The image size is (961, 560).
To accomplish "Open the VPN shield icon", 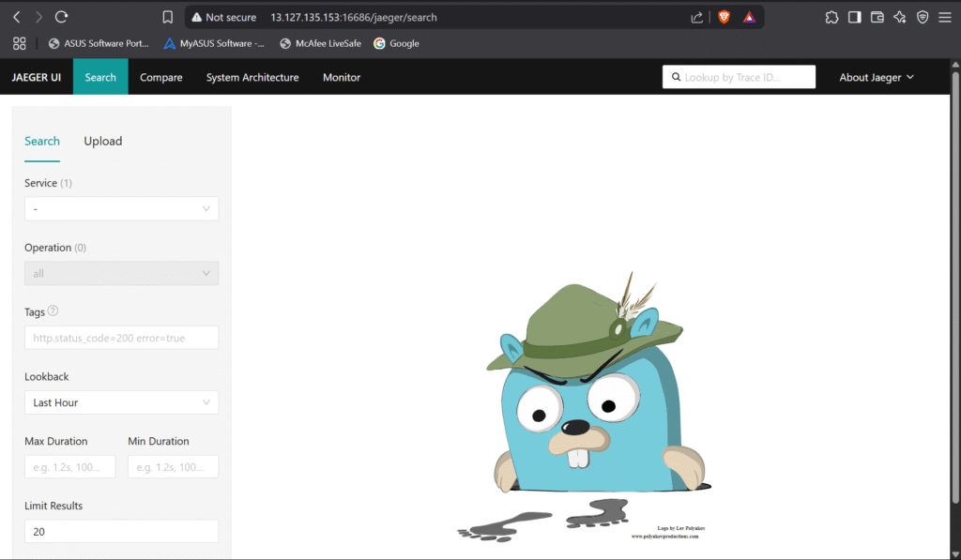I will click(923, 17).
